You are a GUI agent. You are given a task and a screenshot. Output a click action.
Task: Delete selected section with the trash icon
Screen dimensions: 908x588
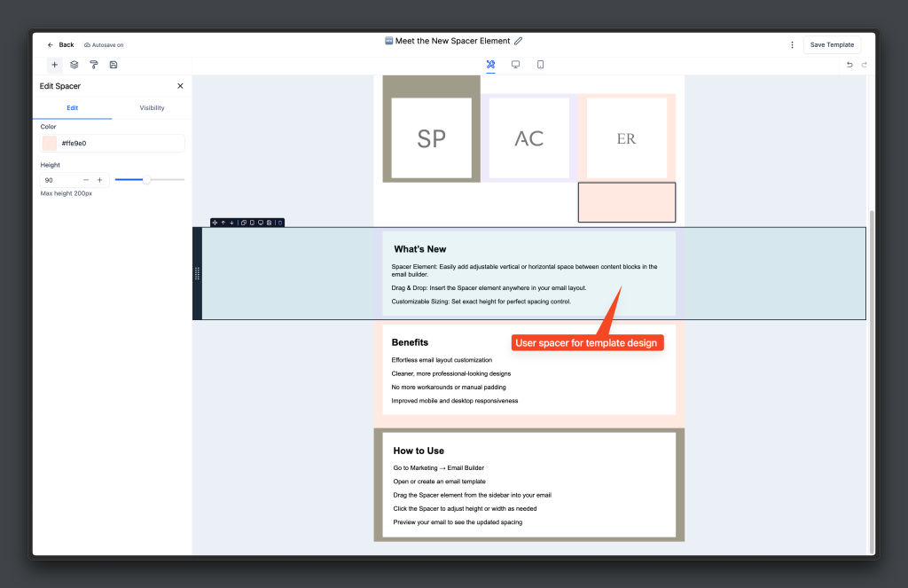280,223
